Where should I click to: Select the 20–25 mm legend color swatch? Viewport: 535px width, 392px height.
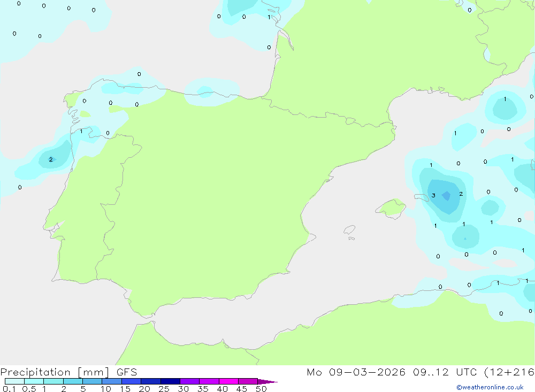point(151,381)
